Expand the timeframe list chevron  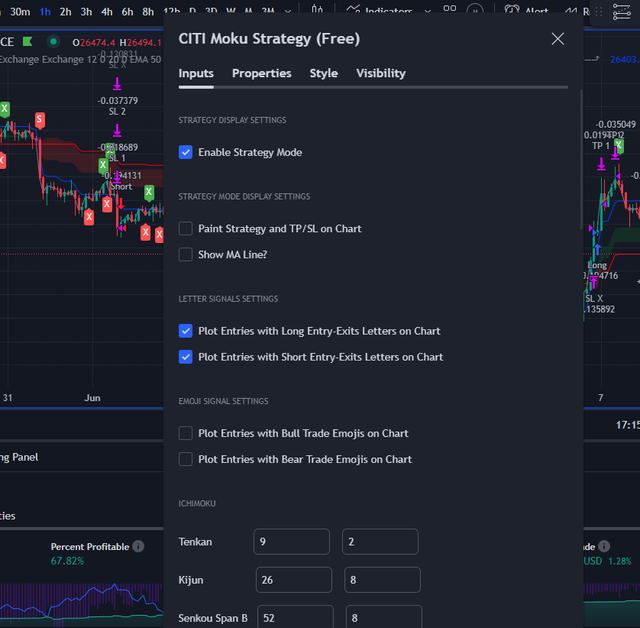(x=288, y=11)
